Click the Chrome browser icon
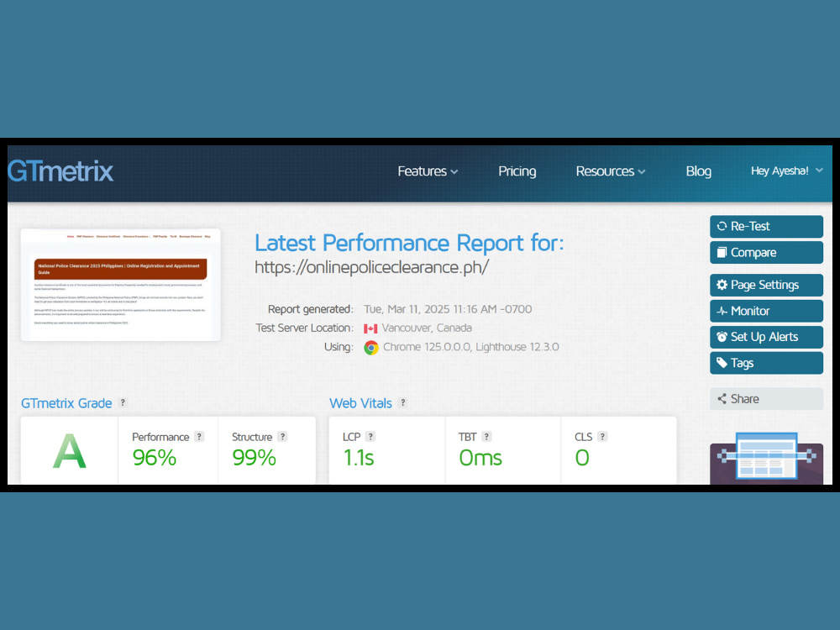Viewport: 840px width, 630px height. tap(370, 348)
